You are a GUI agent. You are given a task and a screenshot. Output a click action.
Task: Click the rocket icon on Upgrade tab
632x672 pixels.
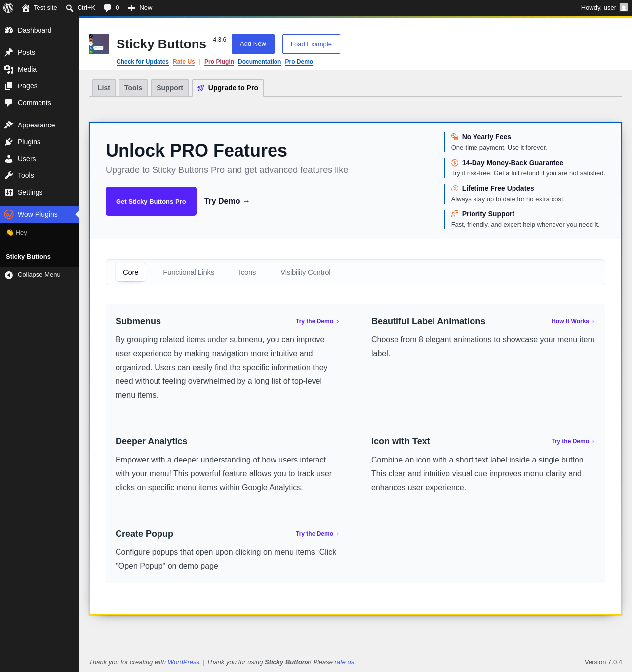pos(201,88)
